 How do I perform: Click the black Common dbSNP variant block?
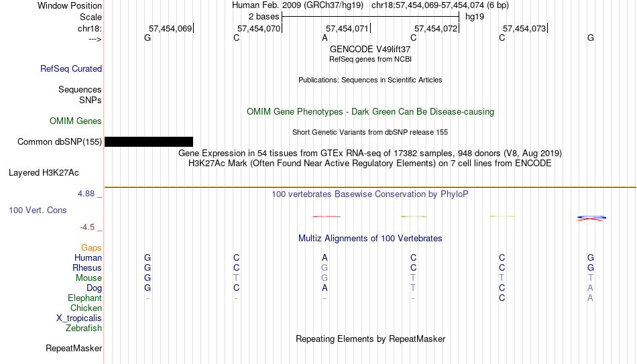coord(149,142)
